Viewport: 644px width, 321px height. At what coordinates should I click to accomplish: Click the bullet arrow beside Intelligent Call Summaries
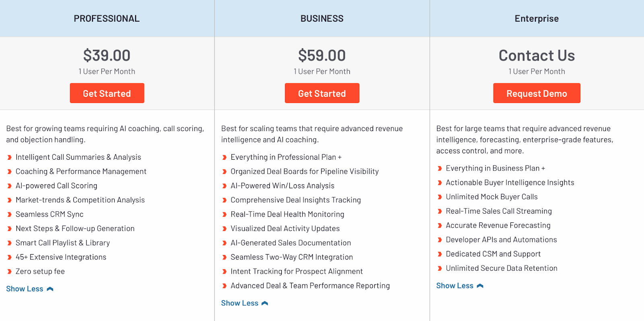coord(9,157)
